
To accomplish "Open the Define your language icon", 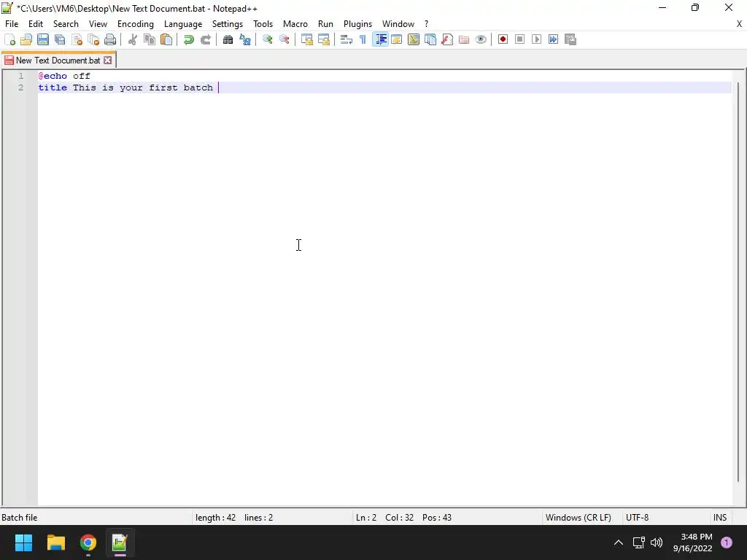I will pos(396,39).
